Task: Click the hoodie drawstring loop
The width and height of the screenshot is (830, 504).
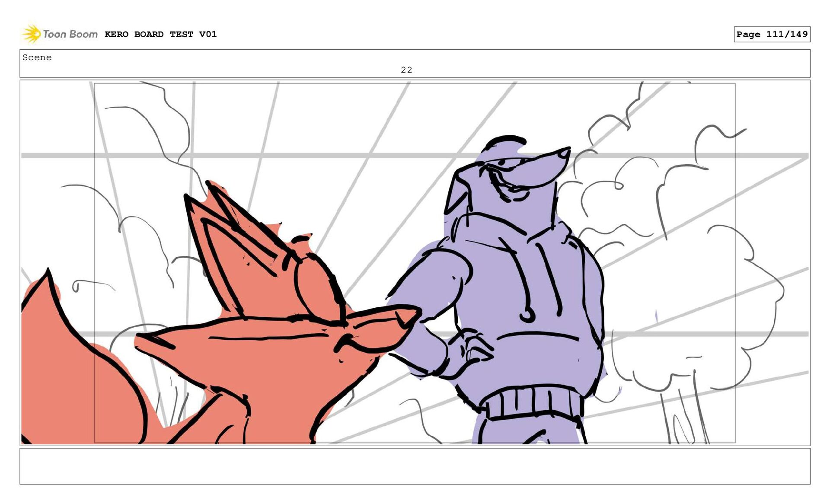Action: (527, 316)
